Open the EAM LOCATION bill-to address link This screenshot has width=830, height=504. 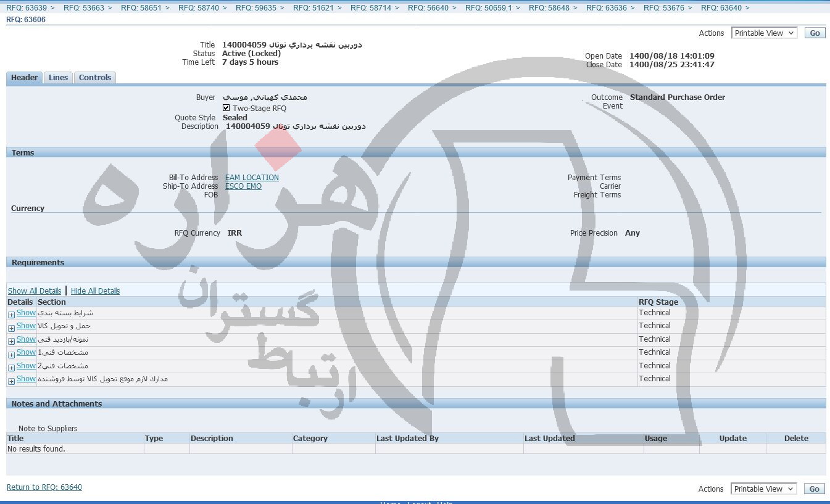(x=252, y=178)
